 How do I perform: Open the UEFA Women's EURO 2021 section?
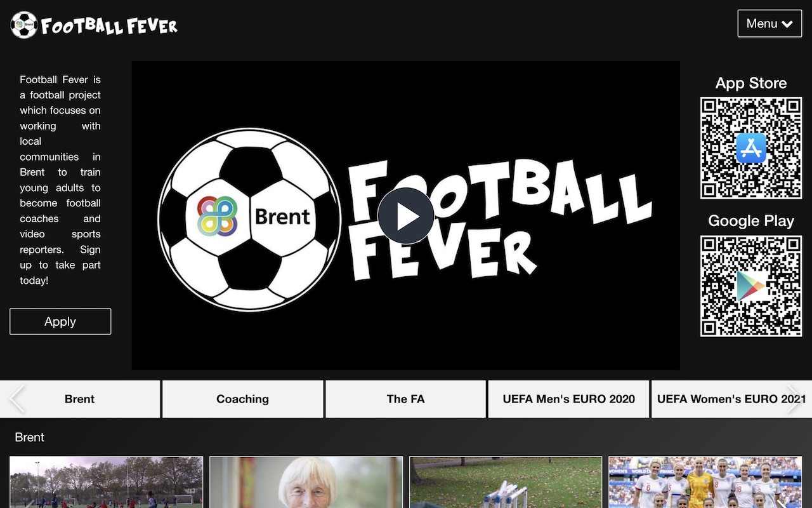click(730, 399)
